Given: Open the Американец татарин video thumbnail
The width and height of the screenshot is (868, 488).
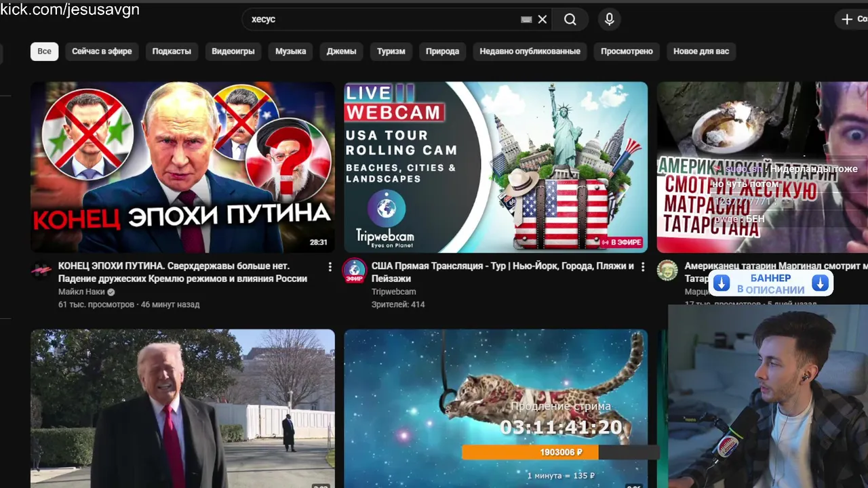Looking at the screenshot, I should pos(762,167).
